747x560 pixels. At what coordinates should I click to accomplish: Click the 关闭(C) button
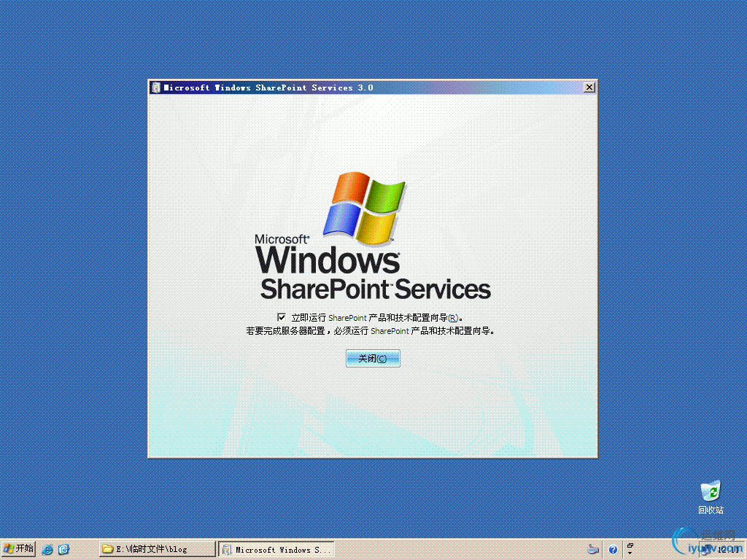click(373, 359)
